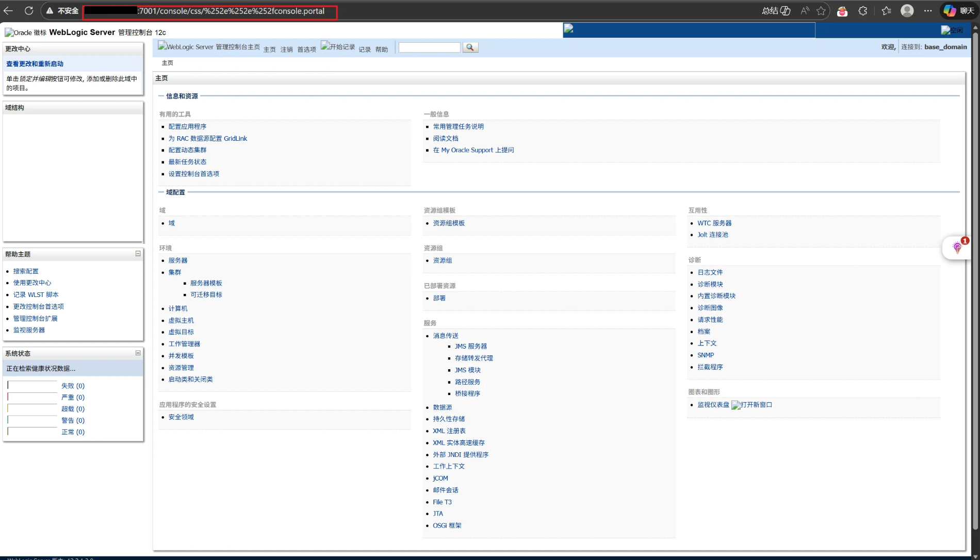Image resolution: width=980 pixels, height=560 pixels.
Task: Go back to the previous browser page
Action: coord(8,11)
